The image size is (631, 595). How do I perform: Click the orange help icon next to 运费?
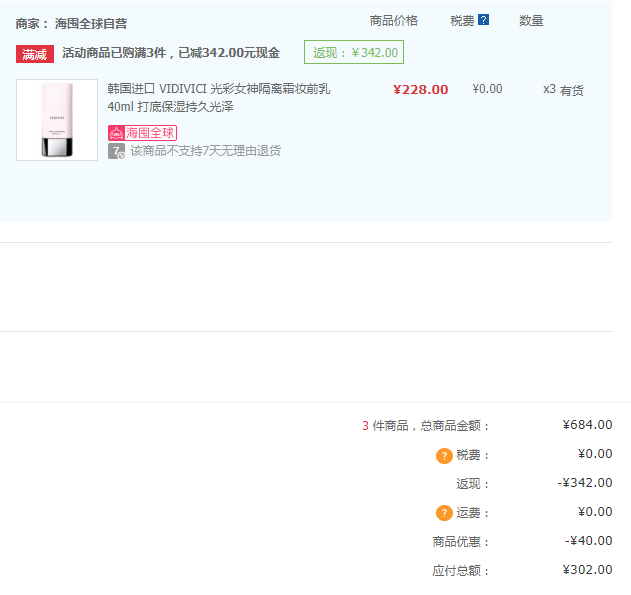click(x=444, y=513)
